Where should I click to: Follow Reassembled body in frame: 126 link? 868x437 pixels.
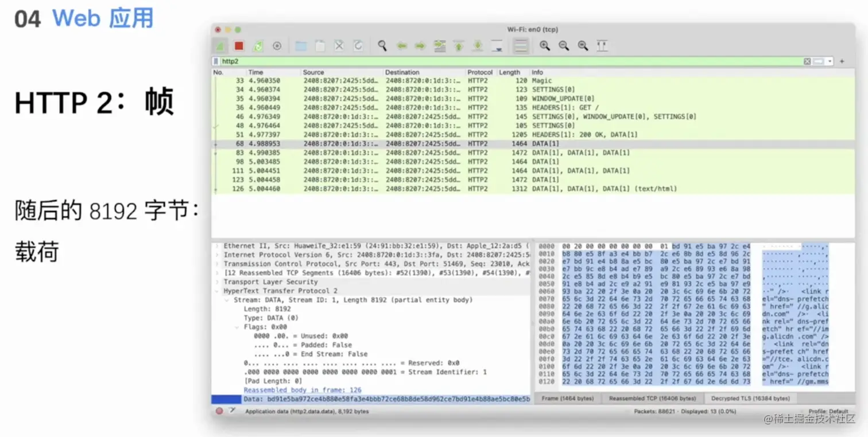(303, 390)
